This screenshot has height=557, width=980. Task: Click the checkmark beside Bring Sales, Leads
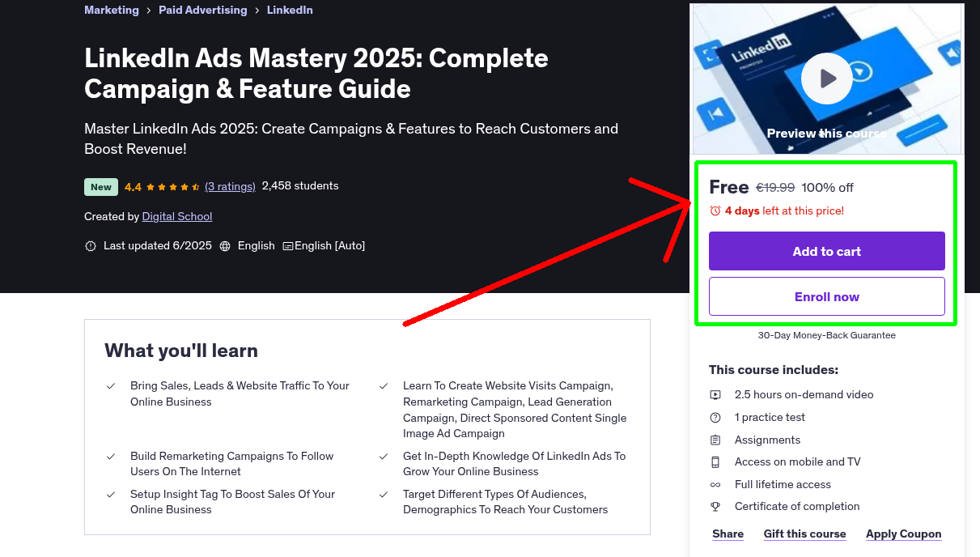point(111,386)
